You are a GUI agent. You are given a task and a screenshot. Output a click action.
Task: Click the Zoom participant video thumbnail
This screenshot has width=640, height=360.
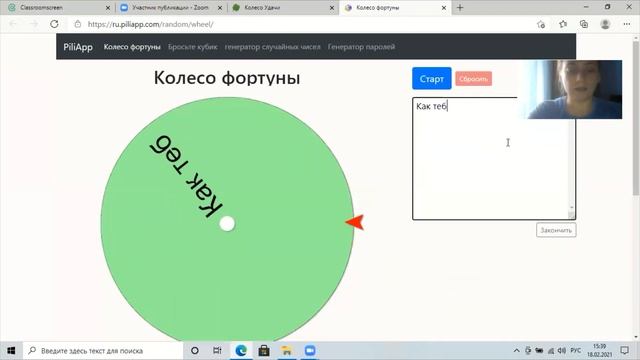(571, 89)
